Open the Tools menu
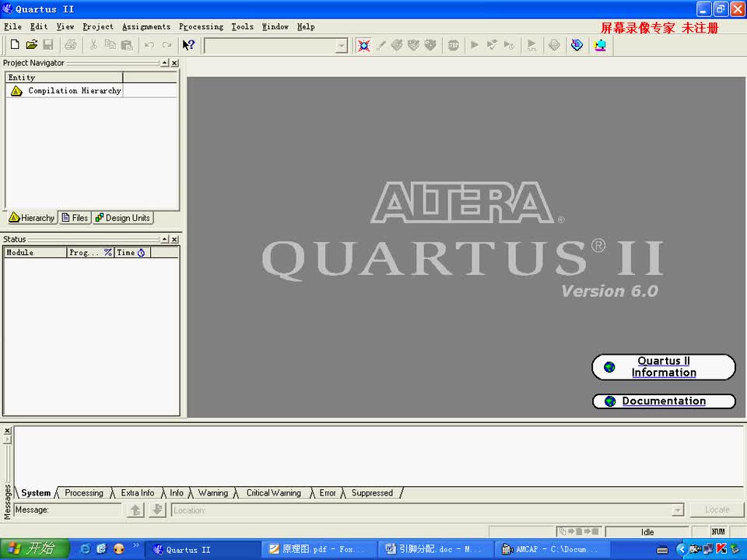Image resolution: width=747 pixels, height=560 pixels. pos(243,26)
